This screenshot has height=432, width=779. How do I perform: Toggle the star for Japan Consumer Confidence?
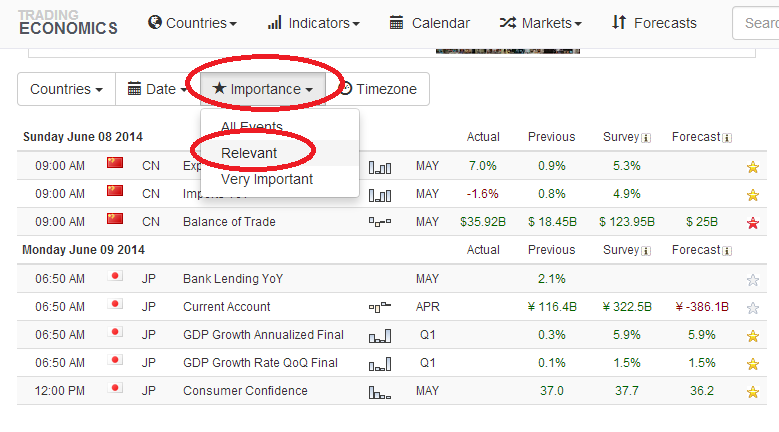[752, 392]
